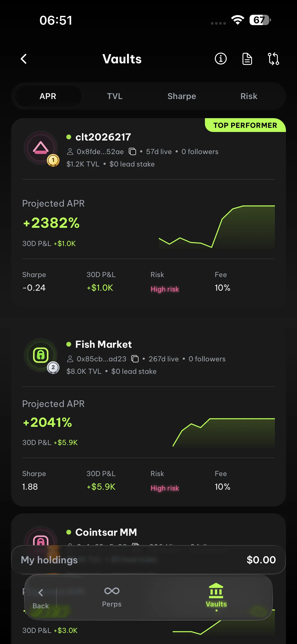Open the document icon in header
The width and height of the screenshot is (297, 644).
coord(247,59)
